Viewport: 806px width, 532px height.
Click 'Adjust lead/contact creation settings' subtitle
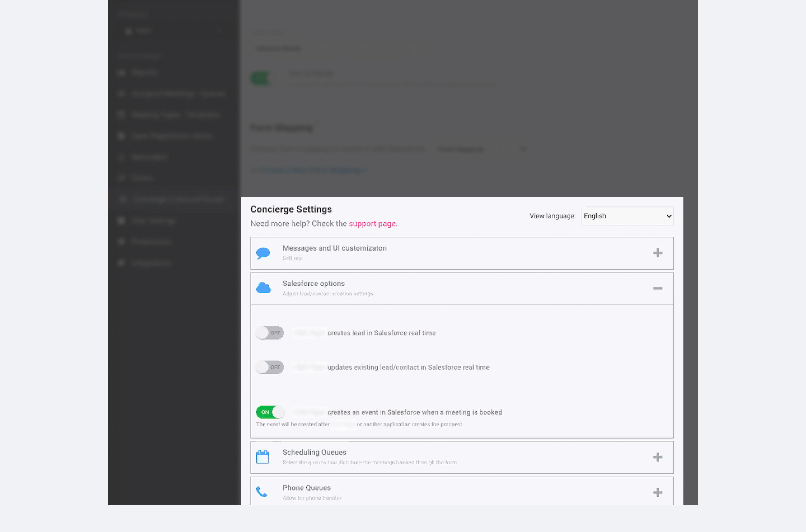[x=327, y=293]
